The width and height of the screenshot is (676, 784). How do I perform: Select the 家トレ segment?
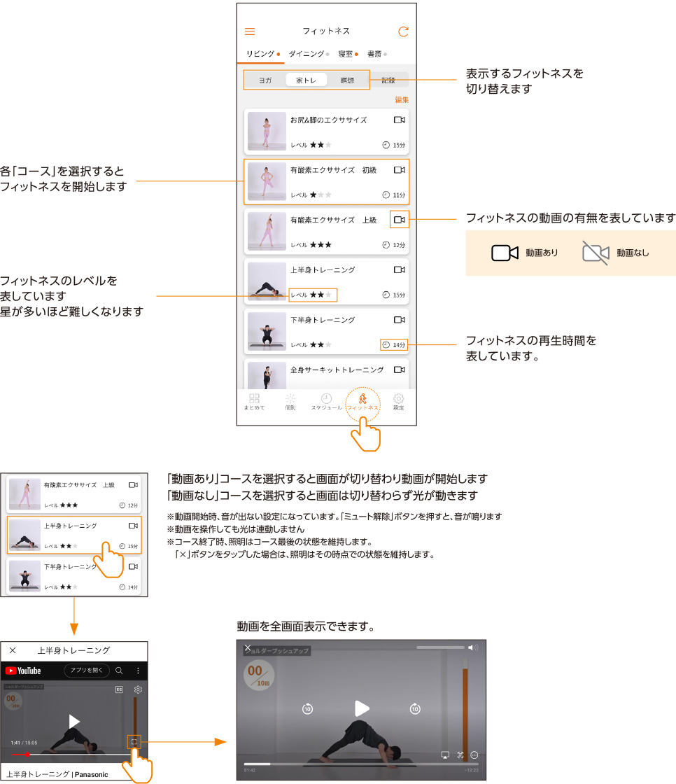click(x=306, y=80)
